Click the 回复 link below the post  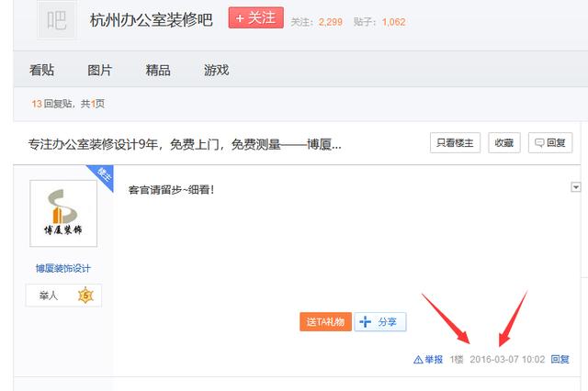pyautogui.click(x=560, y=360)
